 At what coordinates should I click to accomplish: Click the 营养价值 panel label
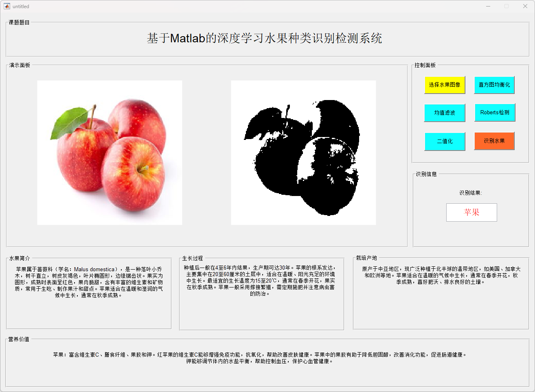19,339
